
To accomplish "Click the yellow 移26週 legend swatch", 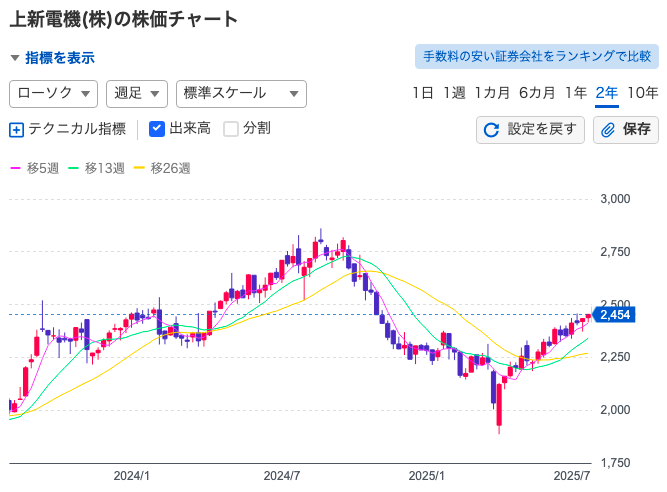I will pyautogui.click(x=140, y=168).
